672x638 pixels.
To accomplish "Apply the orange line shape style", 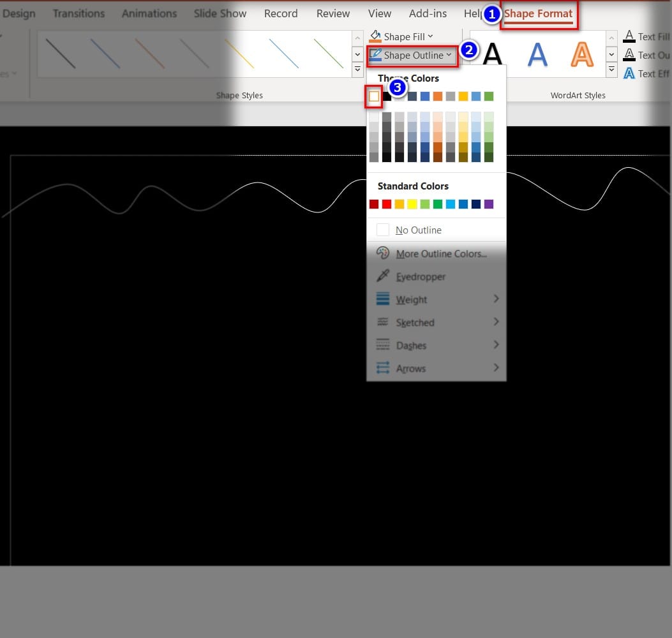I will coord(150,54).
